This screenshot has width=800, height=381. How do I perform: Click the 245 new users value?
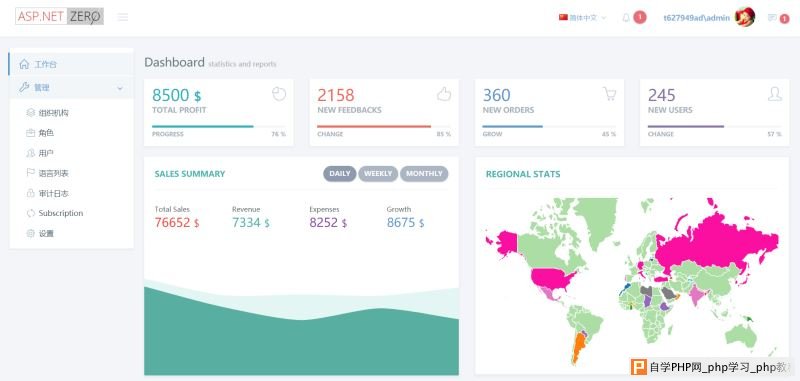point(661,95)
